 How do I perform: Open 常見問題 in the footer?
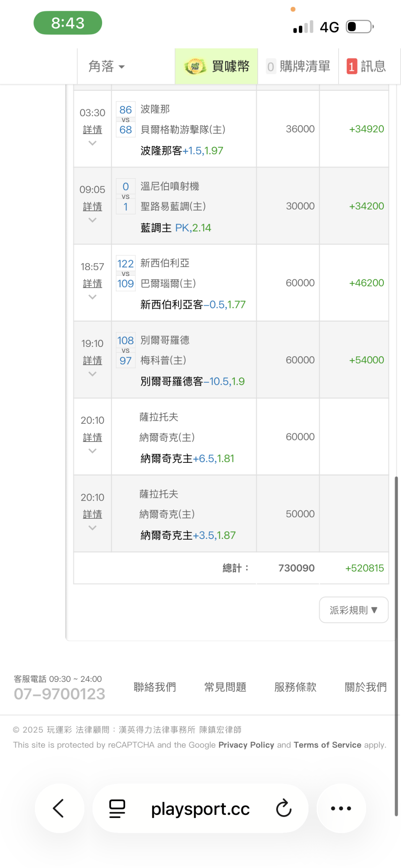click(225, 687)
